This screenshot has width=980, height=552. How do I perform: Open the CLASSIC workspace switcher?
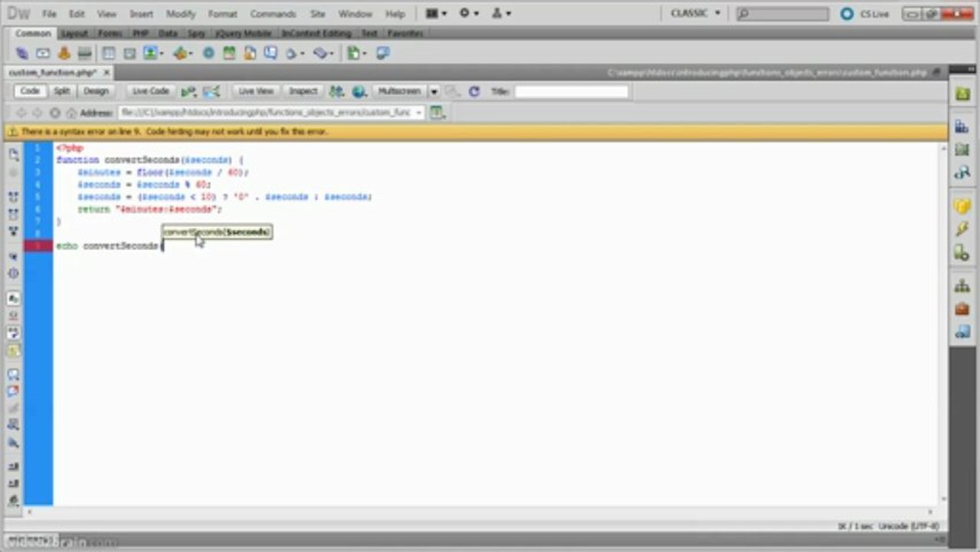coord(696,14)
